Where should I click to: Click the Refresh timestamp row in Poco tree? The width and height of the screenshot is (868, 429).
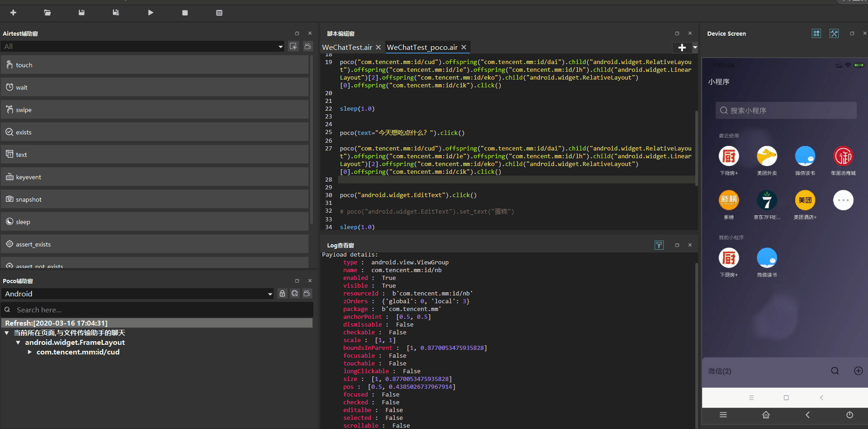[157, 323]
